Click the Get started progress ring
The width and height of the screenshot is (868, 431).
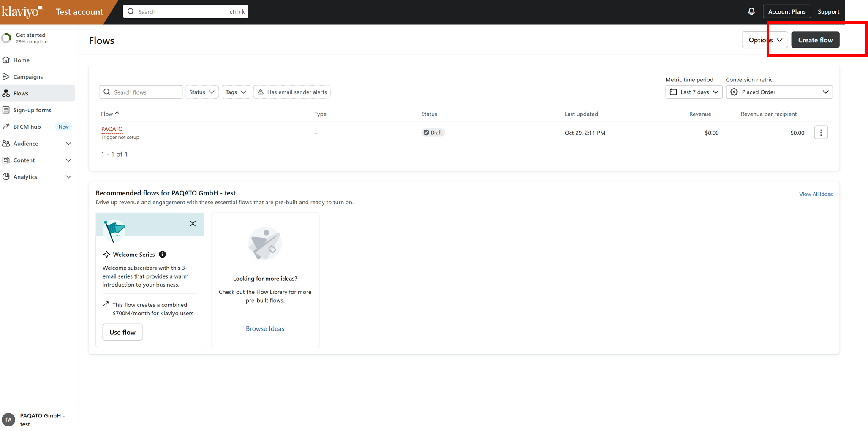click(6, 38)
